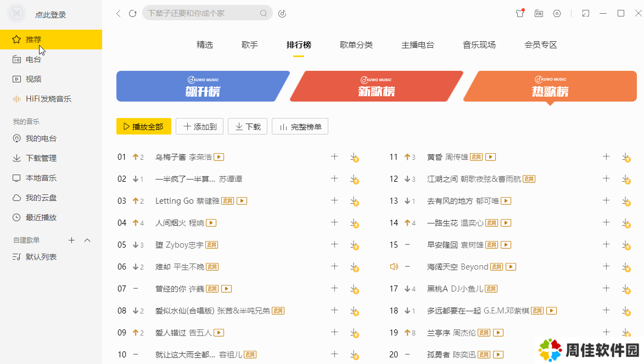Screen dimensions: 644x364
Task: Click the magnifier icon in the search box
Action: 264,13
